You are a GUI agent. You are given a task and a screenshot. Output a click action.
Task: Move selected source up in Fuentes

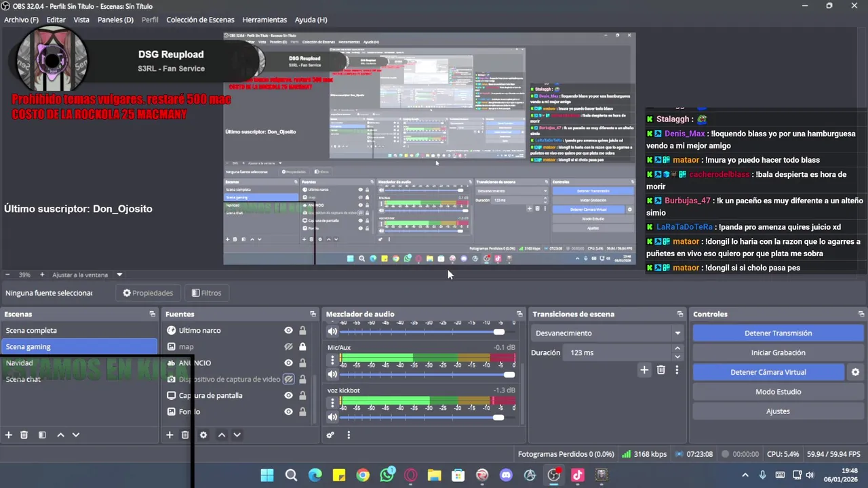(x=222, y=434)
